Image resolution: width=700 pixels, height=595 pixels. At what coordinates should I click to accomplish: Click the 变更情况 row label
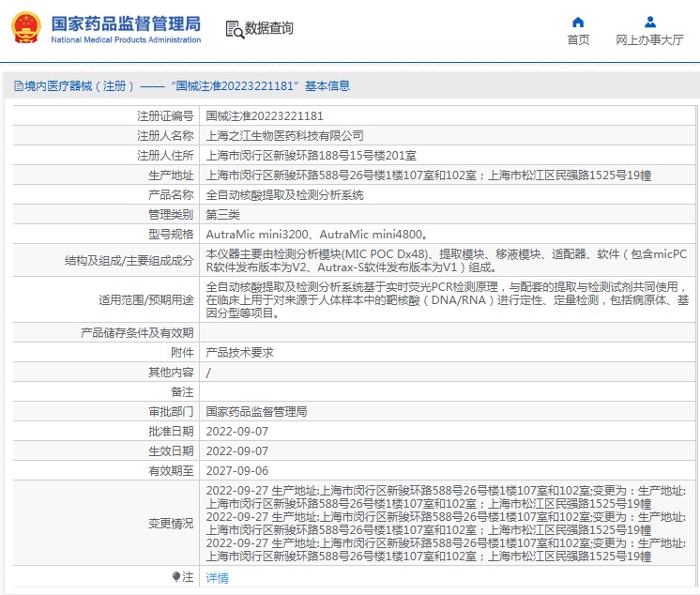tap(171, 523)
